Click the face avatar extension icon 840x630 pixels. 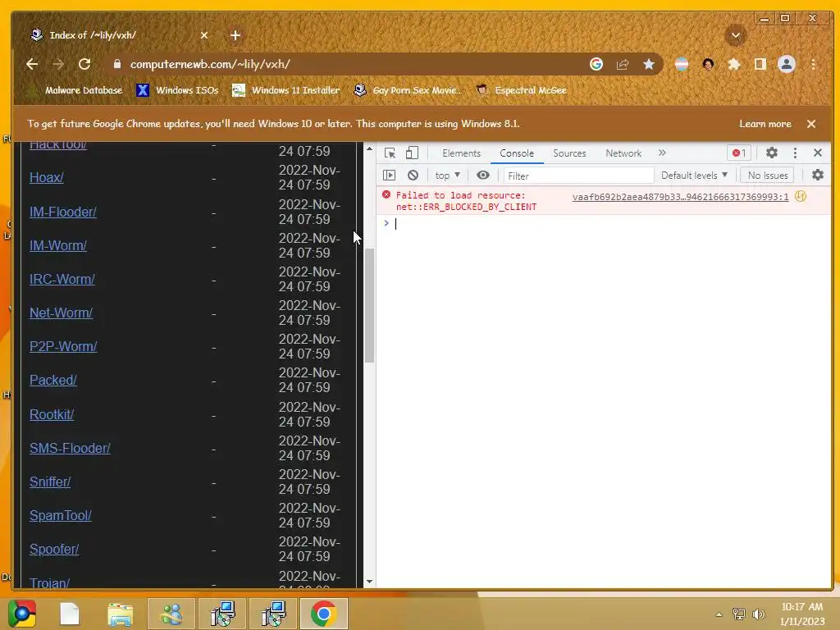(x=708, y=64)
